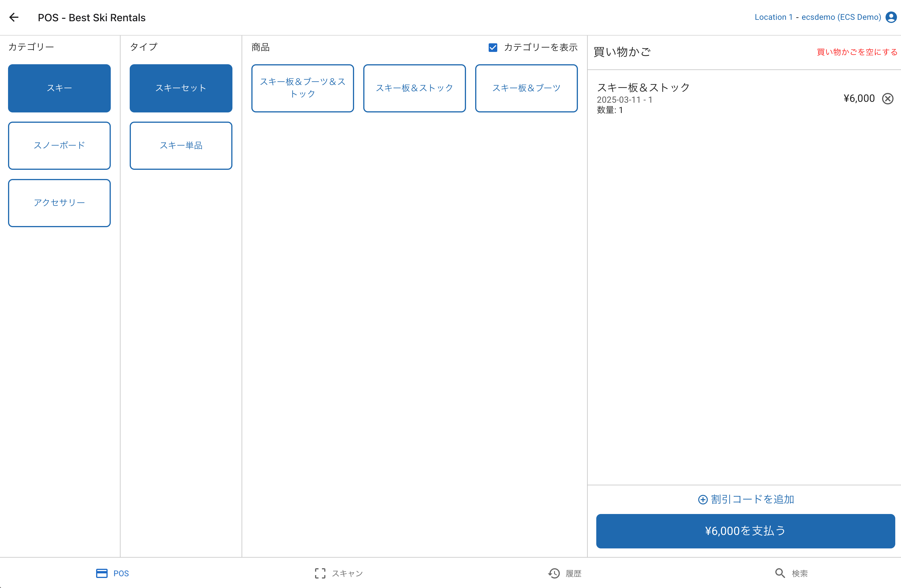Add スキー板＆ブーツ＆ストック product
This screenshot has height=588, width=901.
[x=302, y=88]
